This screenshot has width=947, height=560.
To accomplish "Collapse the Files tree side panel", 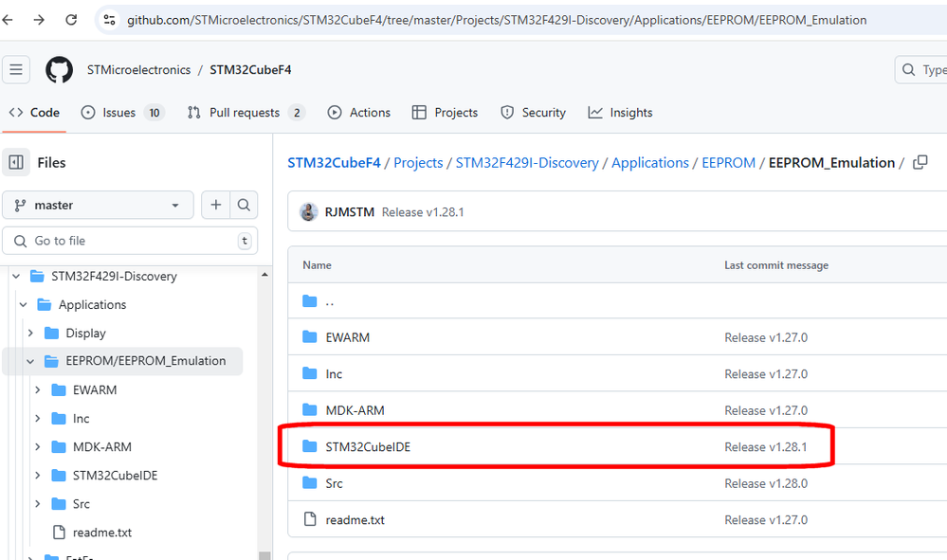I will pyautogui.click(x=16, y=162).
